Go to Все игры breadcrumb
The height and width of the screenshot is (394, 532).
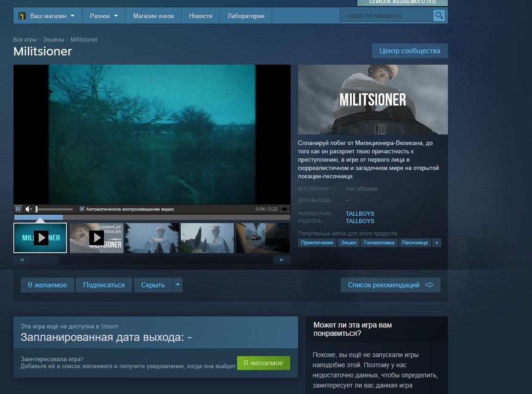pyautogui.click(x=25, y=40)
